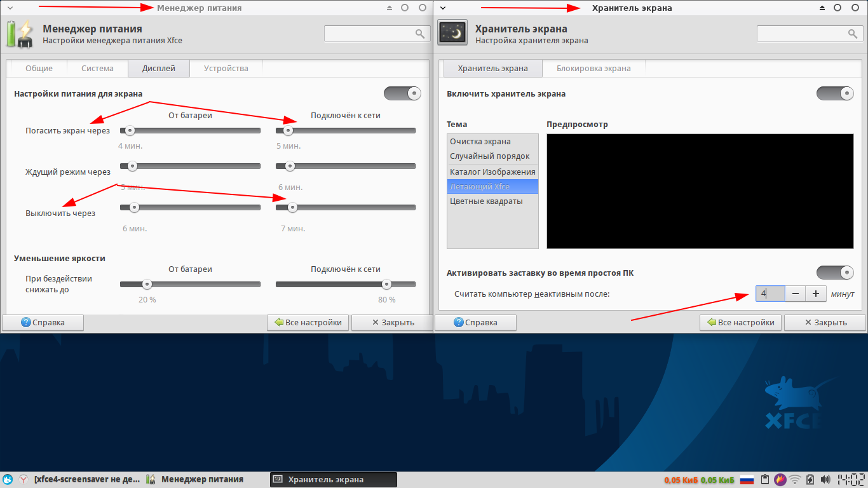
Task: Click the battery Ждущий режим через slider
Action: 190,166
